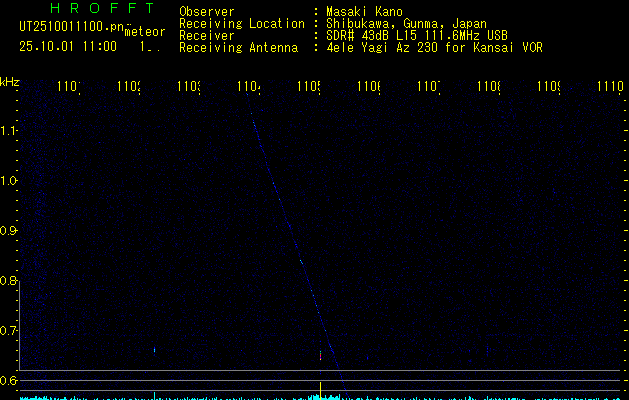Viewport: 629px width, 400px height.
Task: Select the 4ele Yagi antenna description
Action: 434,47
